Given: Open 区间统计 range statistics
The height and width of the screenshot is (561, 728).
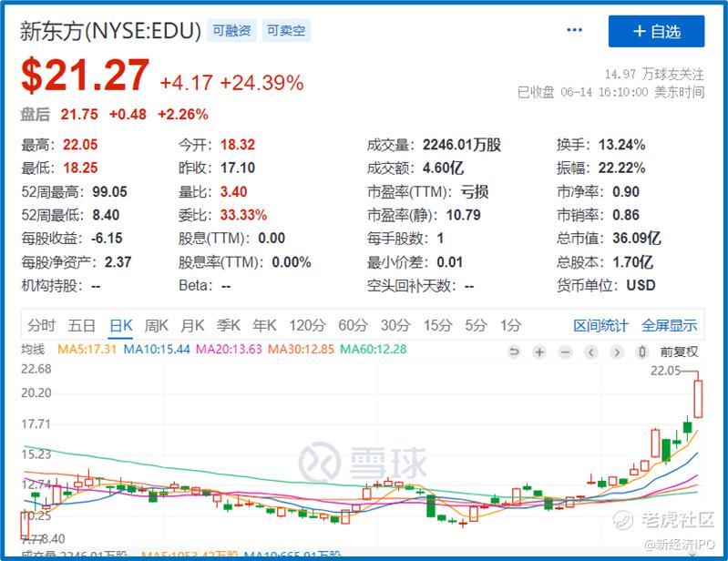Looking at the screenshot, I should (600, 325).
